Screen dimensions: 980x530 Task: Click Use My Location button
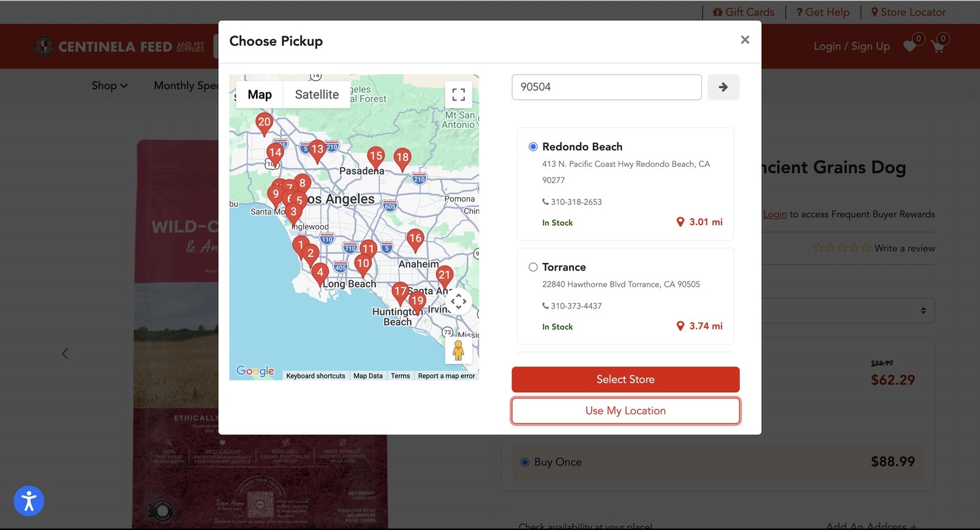point(625,411)
